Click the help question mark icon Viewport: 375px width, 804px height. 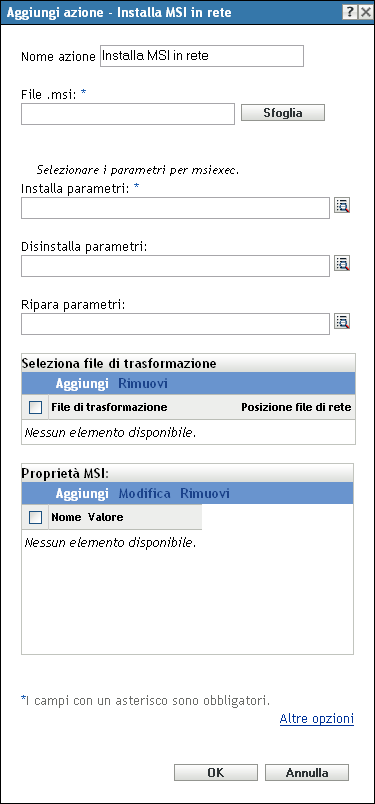point(351,12)
